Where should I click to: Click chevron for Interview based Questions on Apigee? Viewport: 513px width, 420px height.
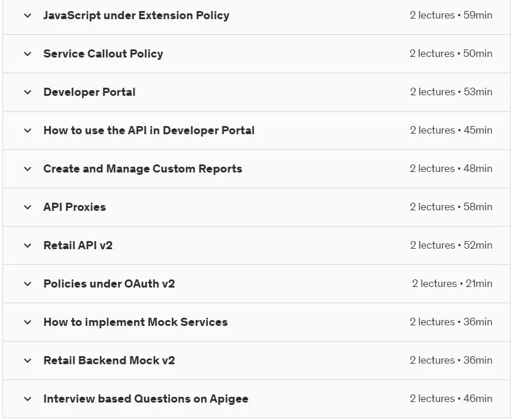28,399
